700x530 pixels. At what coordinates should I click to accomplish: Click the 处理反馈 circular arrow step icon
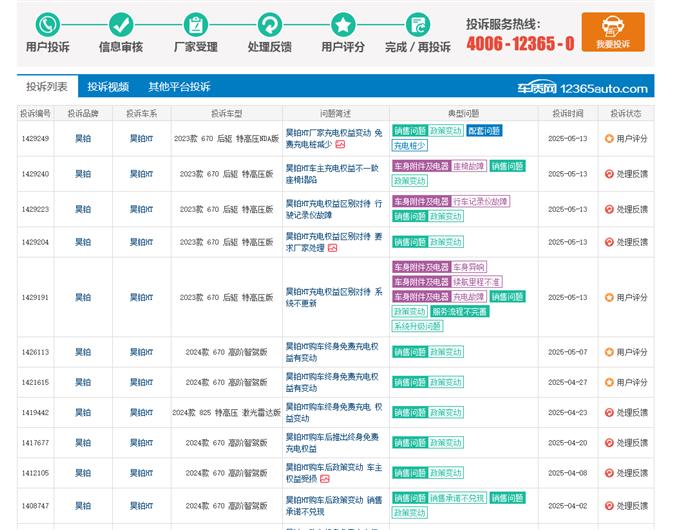[x=270, y=25]
